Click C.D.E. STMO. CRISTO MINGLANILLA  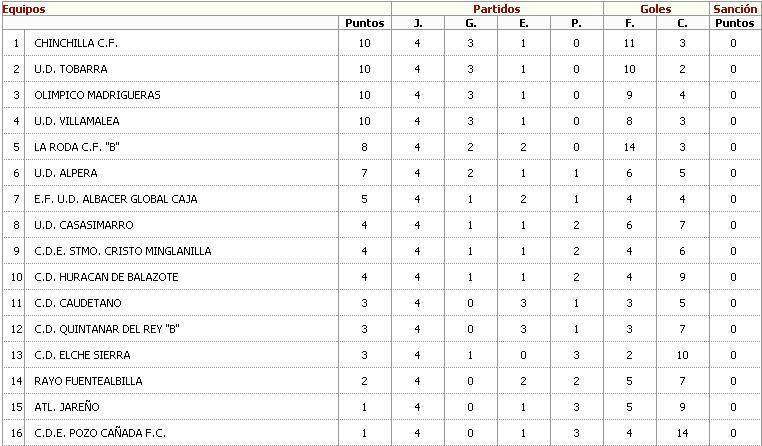coord(122,251)
